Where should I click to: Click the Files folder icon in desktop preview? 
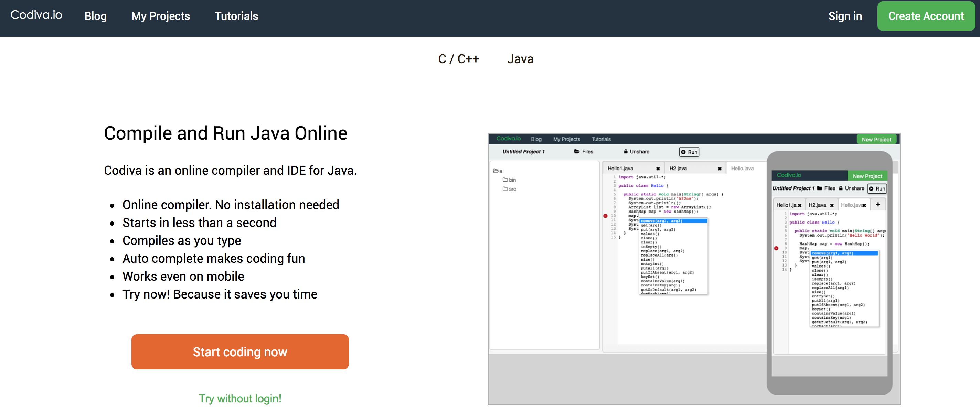pyautogui.click(x=577, y=152)
